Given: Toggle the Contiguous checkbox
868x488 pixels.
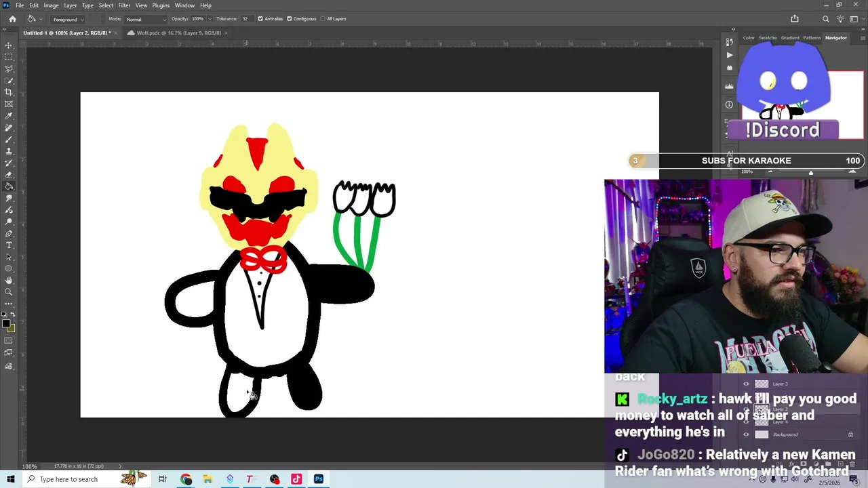Looking at the screenshot, I should pos(289,19).
